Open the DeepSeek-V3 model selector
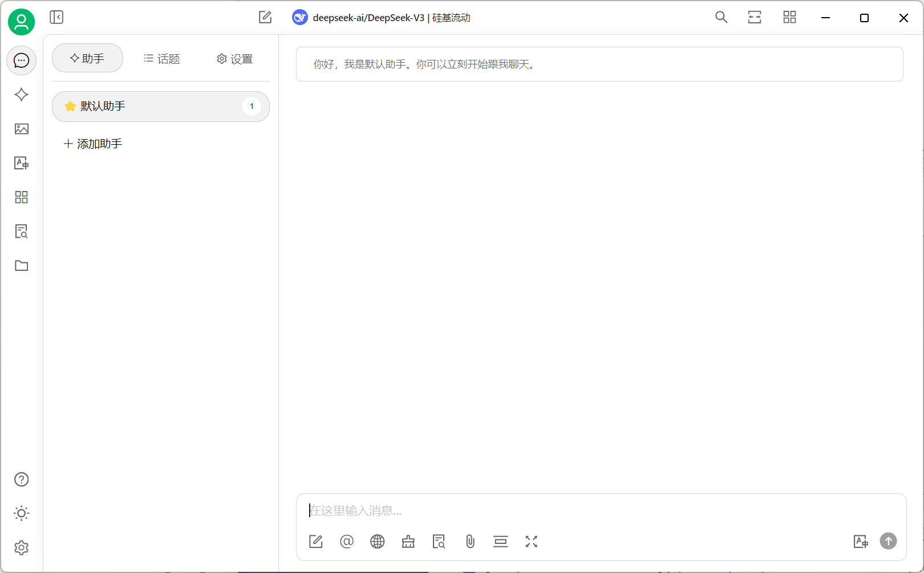Screen dimensions: 924x573 381,18
